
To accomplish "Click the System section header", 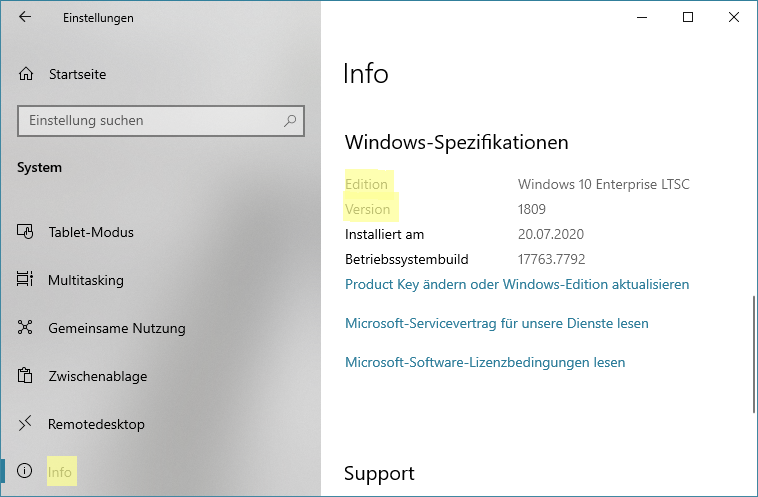I will [39, 168].
